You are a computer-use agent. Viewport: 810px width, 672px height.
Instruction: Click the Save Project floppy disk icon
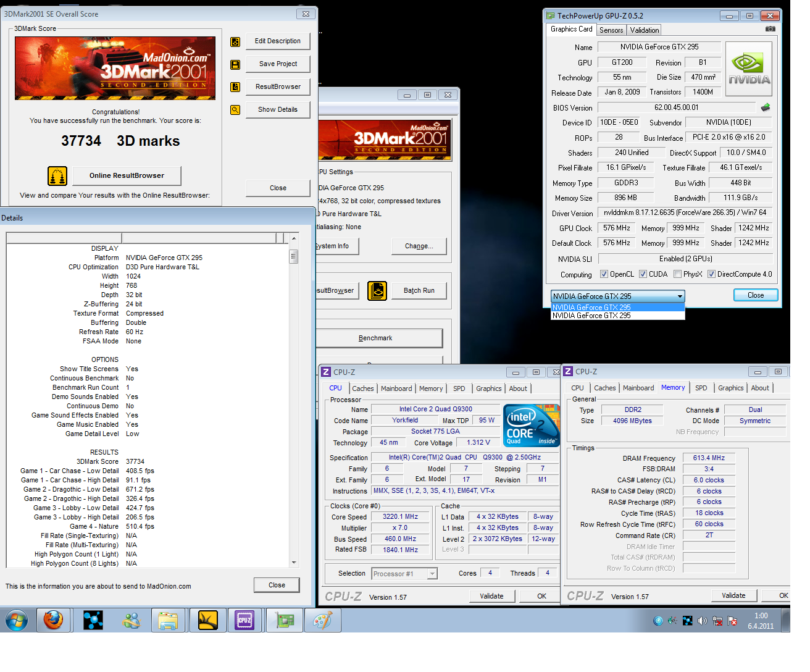tap(235, 65)
